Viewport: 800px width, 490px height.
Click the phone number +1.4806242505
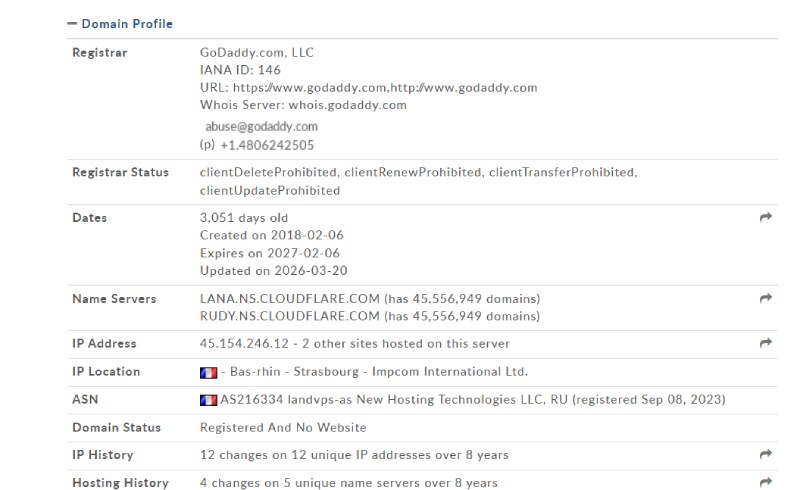pos(267,145)
